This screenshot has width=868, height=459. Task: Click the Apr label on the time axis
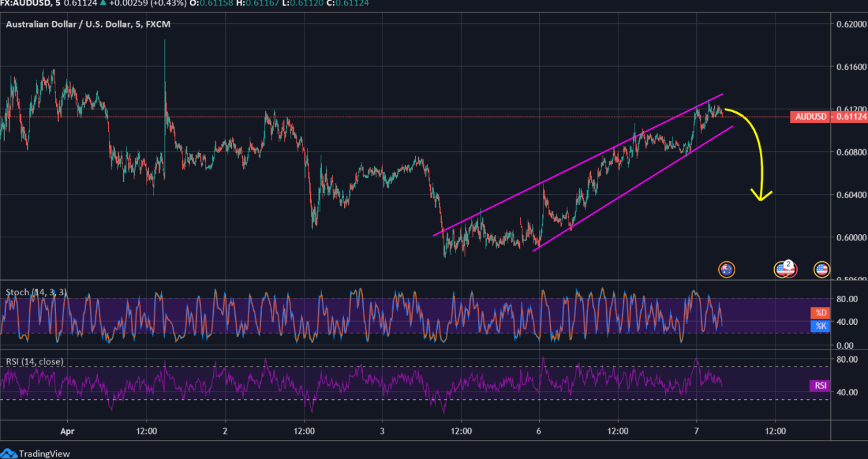(67, 431)
